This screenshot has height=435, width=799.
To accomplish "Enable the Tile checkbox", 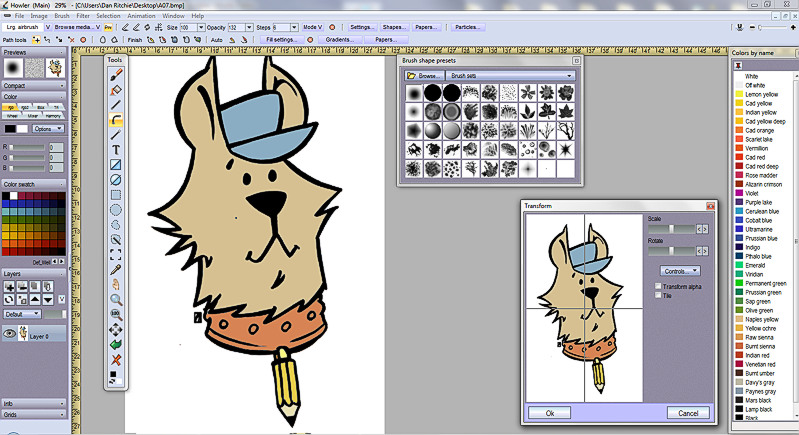I will pyautogui.click(x=658, y=295).
